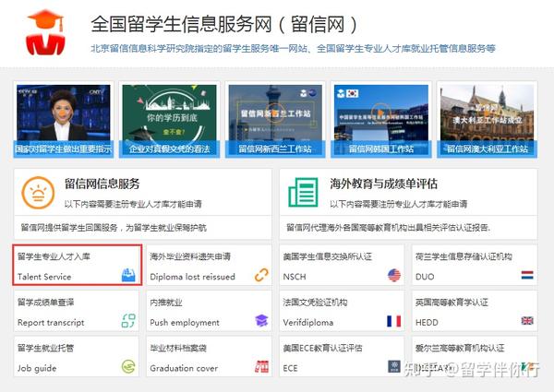The height and width of the screenshot is (392, 554).
Task: Open 美国ECE教育认证评估 card
Action: tap(342, 357)
